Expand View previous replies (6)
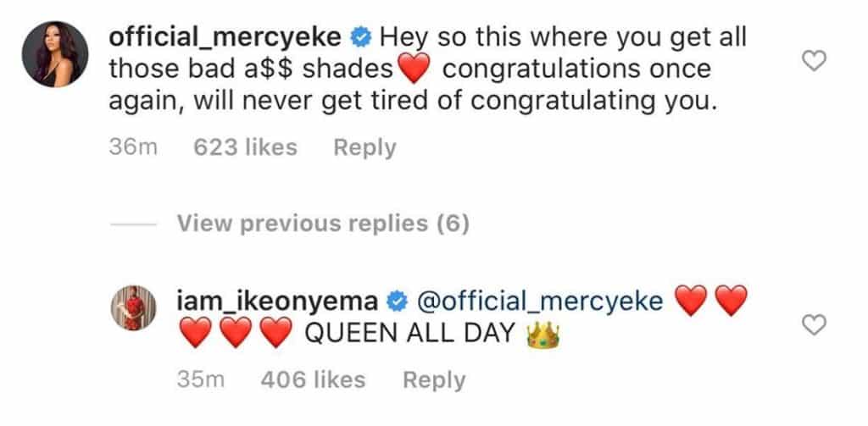Screen dimensions: 868x426 [x=323, y=224]
